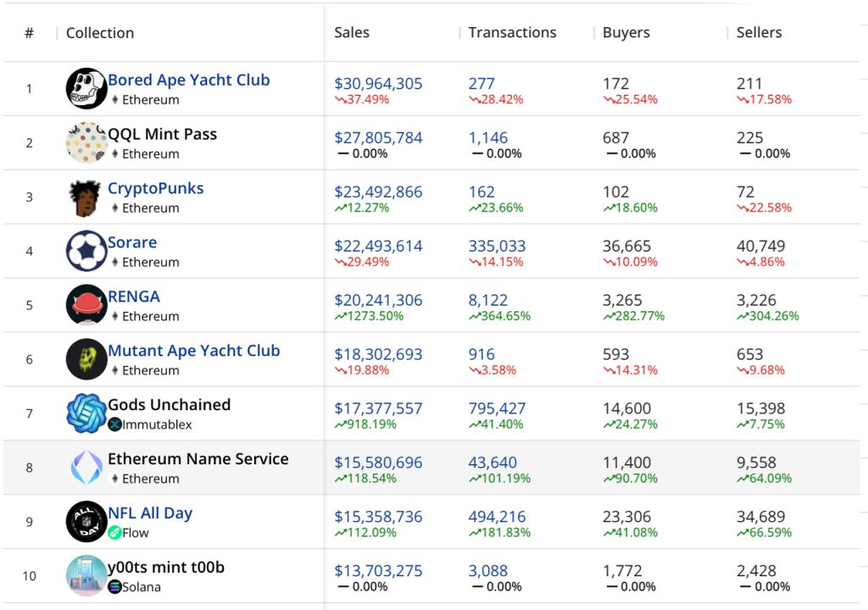This screenshot has width=868, height=610.
Task: Open the Sorare collection link
Action: 133,242
